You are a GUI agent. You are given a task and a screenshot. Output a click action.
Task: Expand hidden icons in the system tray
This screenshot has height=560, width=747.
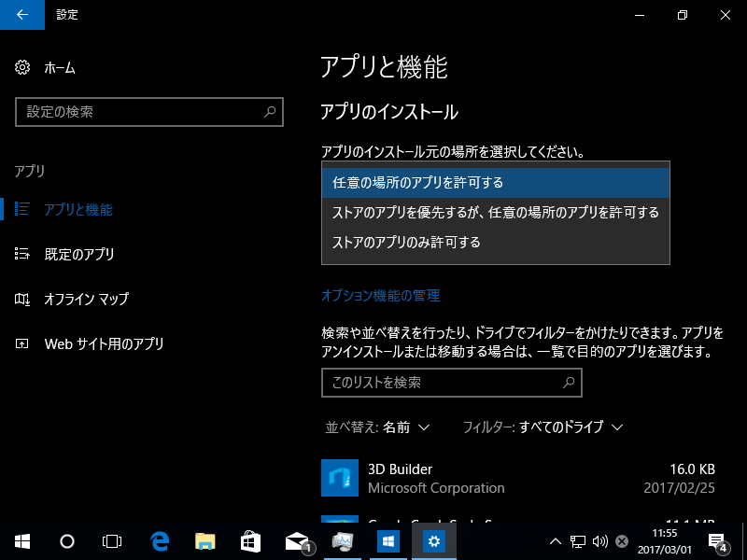[555, 541]
